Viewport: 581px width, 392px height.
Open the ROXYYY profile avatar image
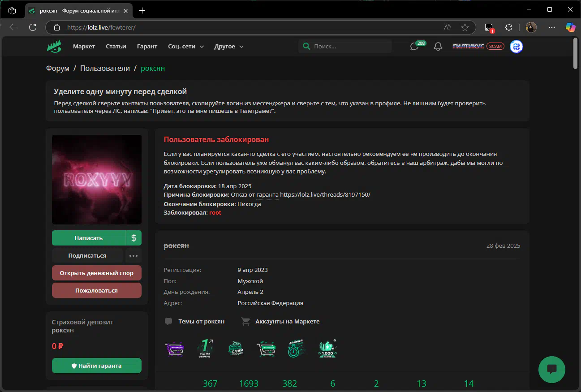coord(97,180)
